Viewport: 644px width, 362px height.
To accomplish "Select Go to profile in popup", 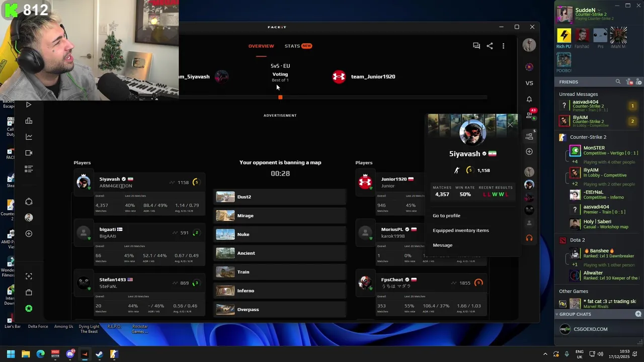I will coord(446,216).
